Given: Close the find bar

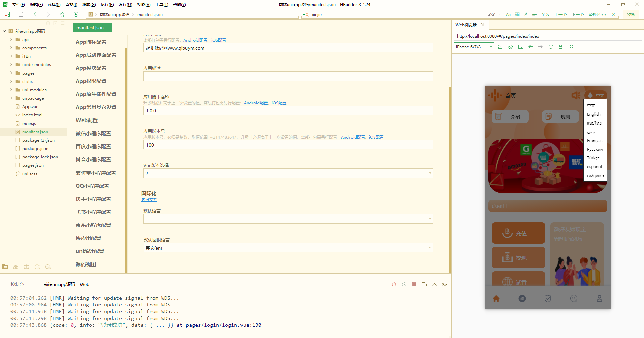Looking at the screenshot, I should [613, 14].
